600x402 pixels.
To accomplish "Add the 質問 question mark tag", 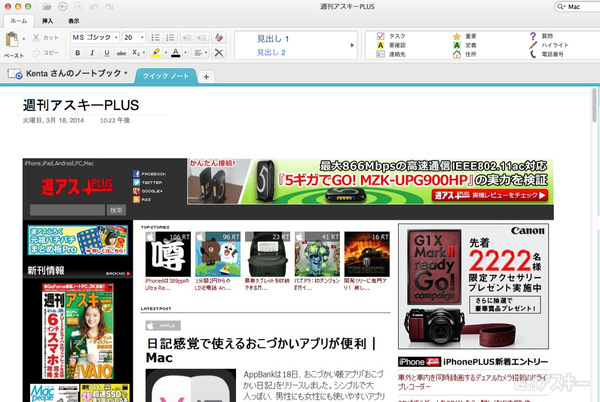I will 541,36.
